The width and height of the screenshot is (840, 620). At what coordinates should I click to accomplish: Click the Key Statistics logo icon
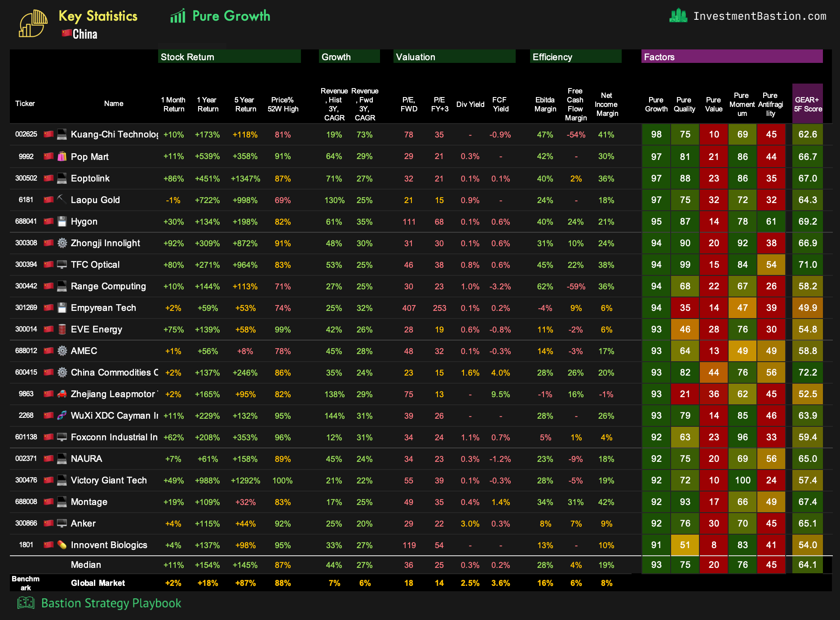(33, 23)
